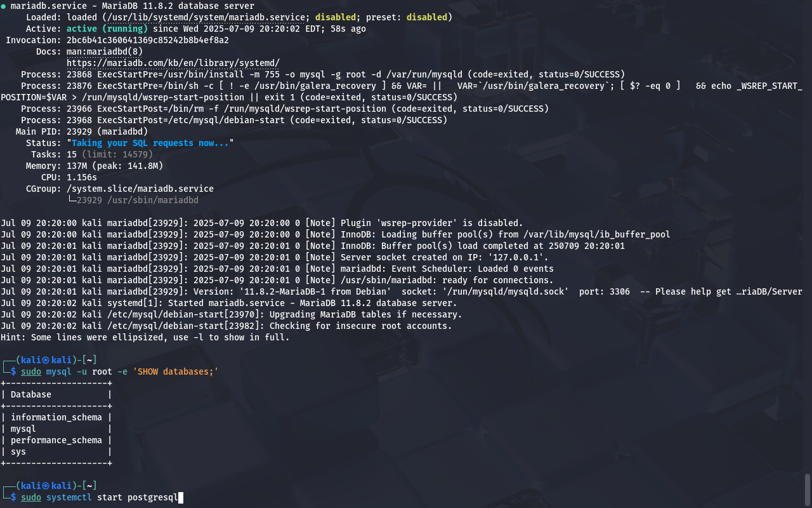Click the kali prompt above the systemctl command
Screen dimensions: 812x508
tap(49, 486)
